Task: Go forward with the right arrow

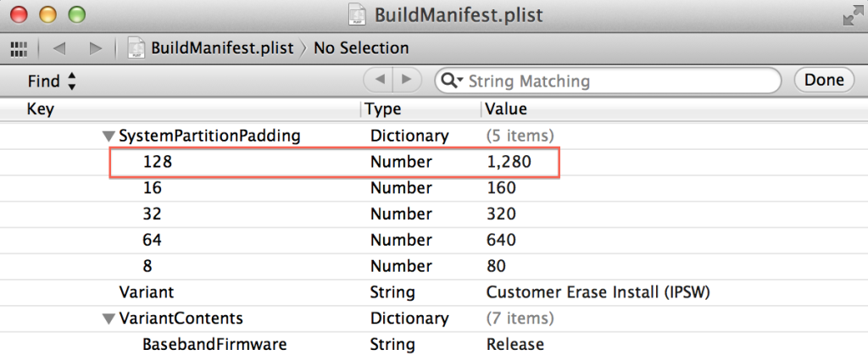Action: 96,48
